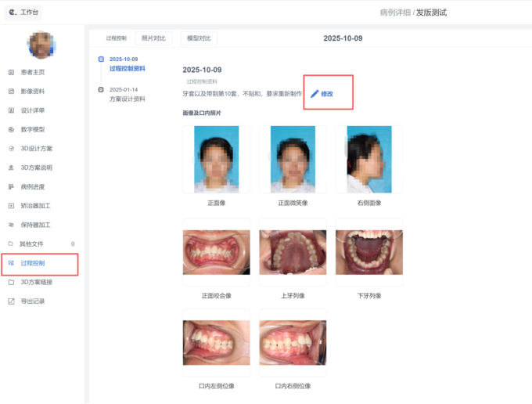Open the 其他文件 folder icon
This screenshot has height=404, width=532.
(11, 243)
